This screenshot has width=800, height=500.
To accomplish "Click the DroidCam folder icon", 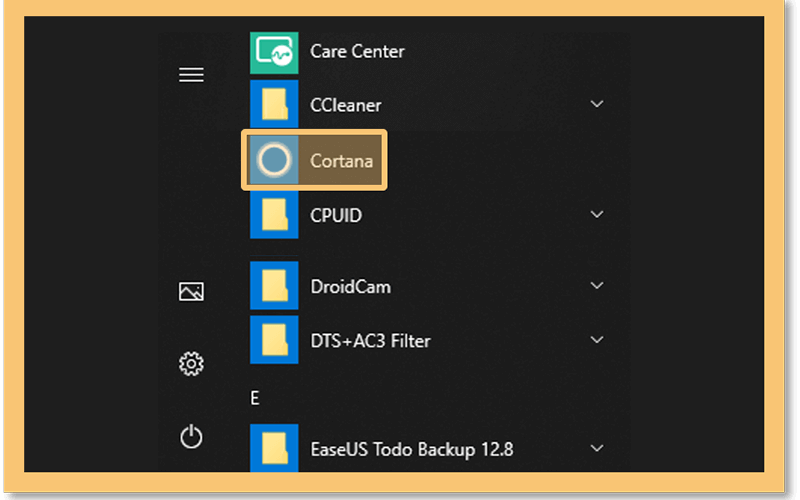I will tap(274, 286).
